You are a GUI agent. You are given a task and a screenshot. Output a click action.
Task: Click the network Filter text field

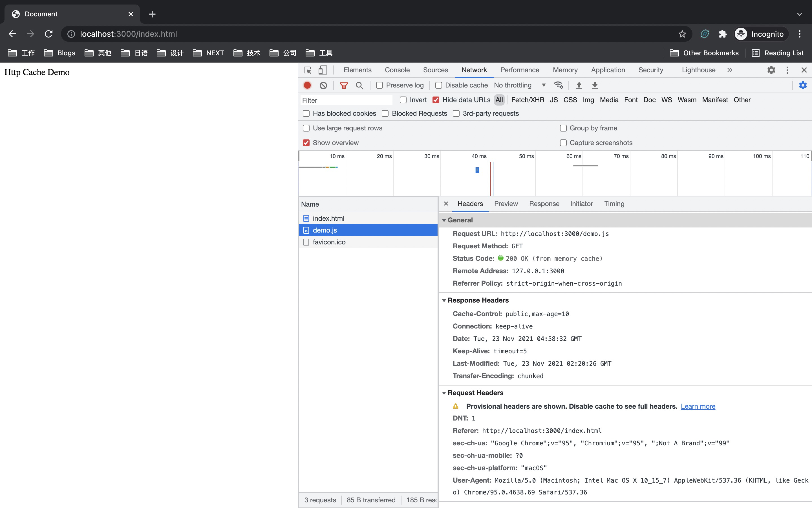pyautogui.click(x=346, y=100)
